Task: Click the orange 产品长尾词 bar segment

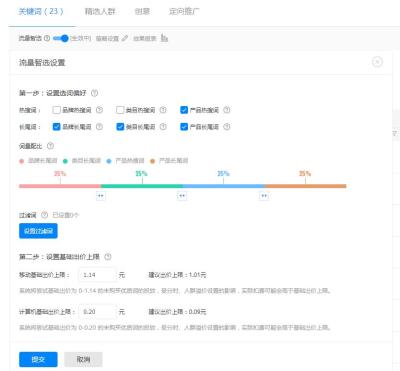Action: pyautogui.click(x=305, y=186)
